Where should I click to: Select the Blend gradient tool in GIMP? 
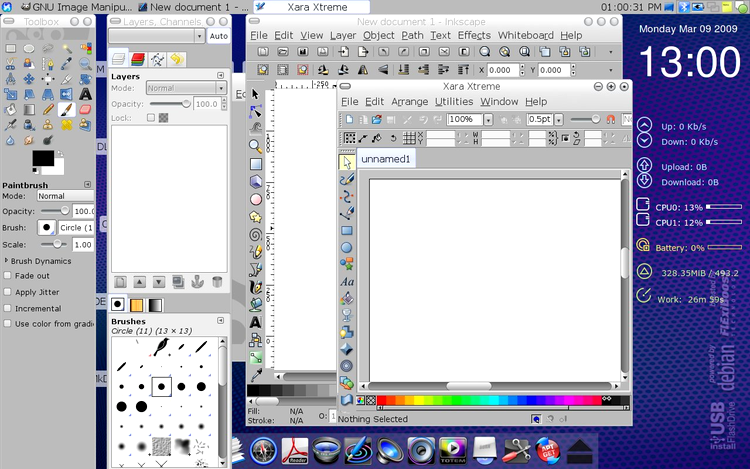coord(29,109)
